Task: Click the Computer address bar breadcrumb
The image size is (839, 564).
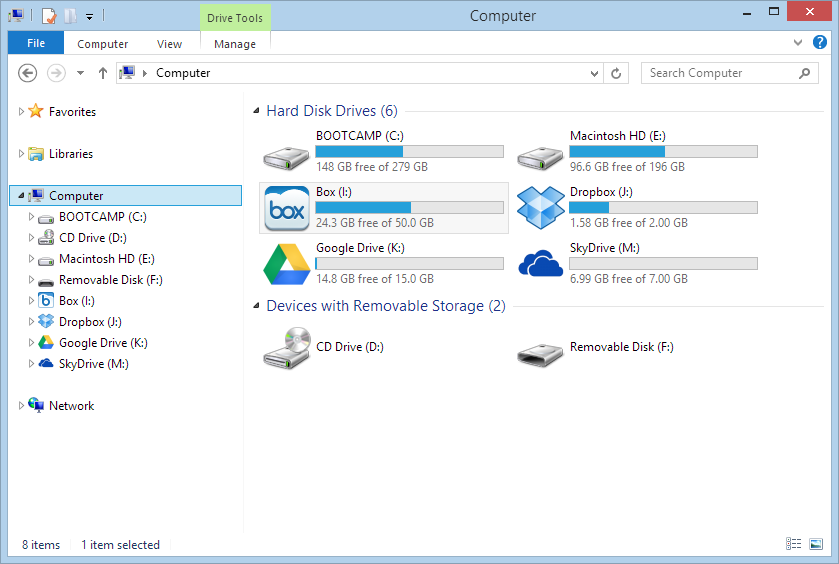Action: pyautogui.click(x=183, y=73)
